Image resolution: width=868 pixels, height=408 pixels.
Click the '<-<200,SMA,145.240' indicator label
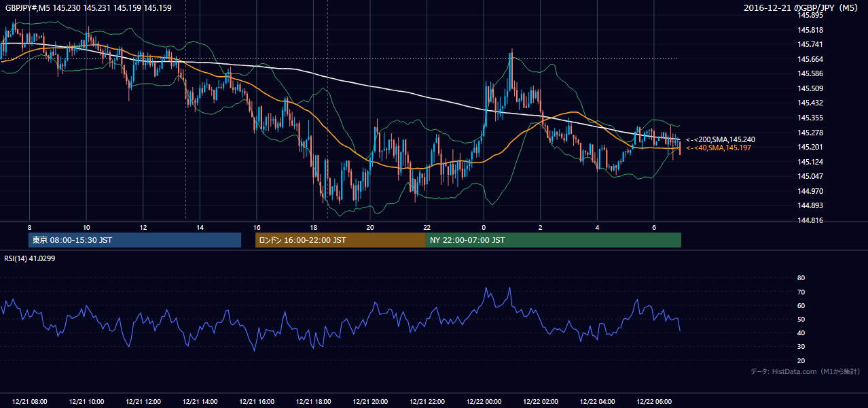pos(720,139)
